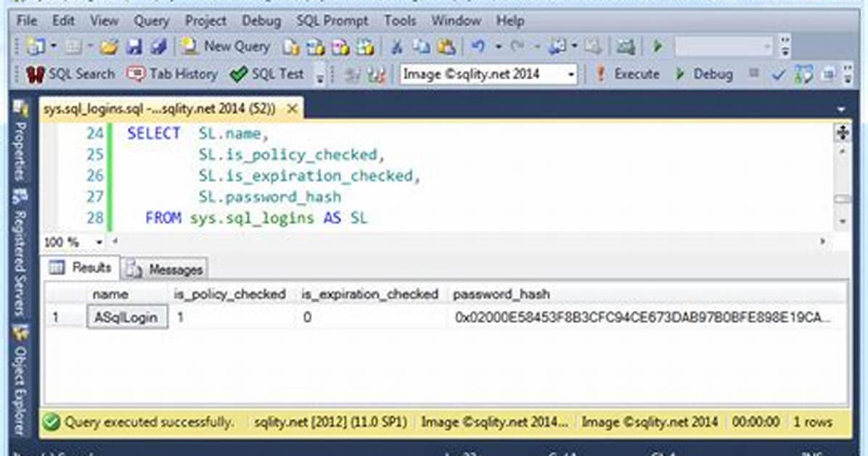
Task: Open the Object Explorer side panel tab
Action: click(20, 380)
